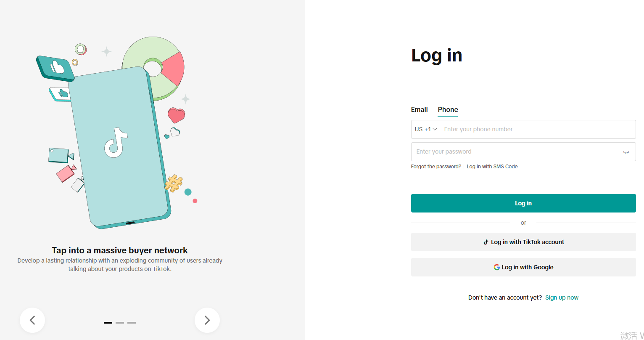Click the thumbs-up like badge illustration

pos(55,68)
